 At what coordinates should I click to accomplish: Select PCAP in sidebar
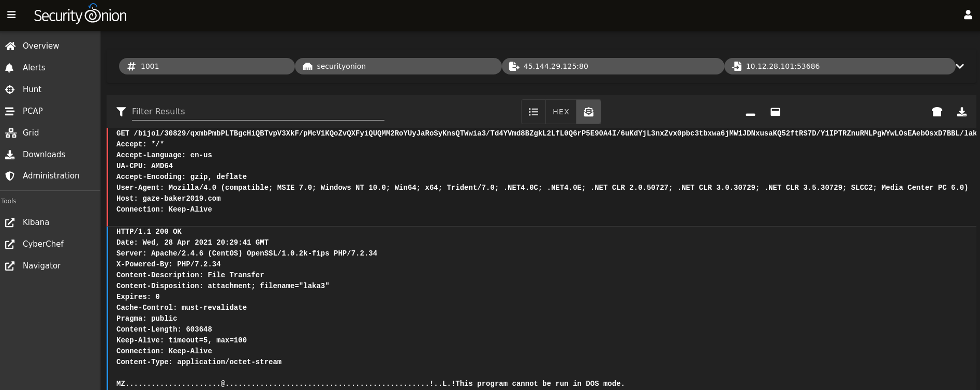click(x=50, y=111)
